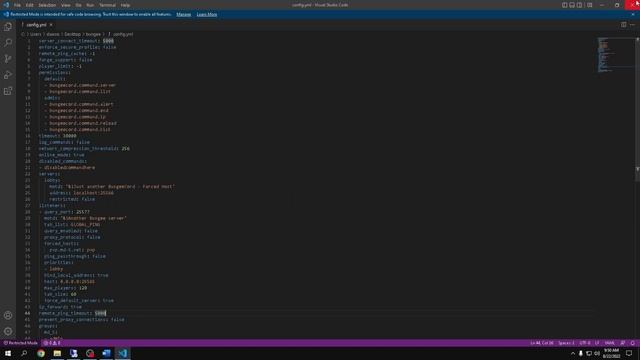Show hidden system tray icons
640x360 pixels.
573,353
